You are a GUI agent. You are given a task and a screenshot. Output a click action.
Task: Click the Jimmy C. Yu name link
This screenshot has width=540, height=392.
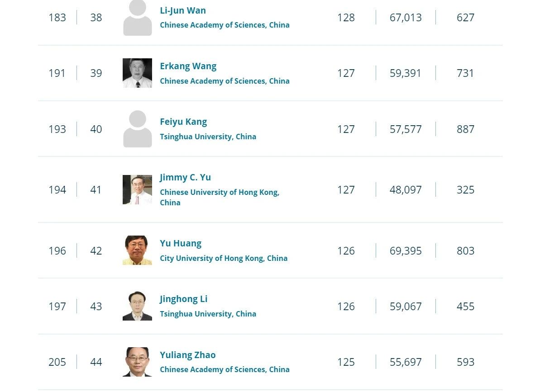pos(185,177)
